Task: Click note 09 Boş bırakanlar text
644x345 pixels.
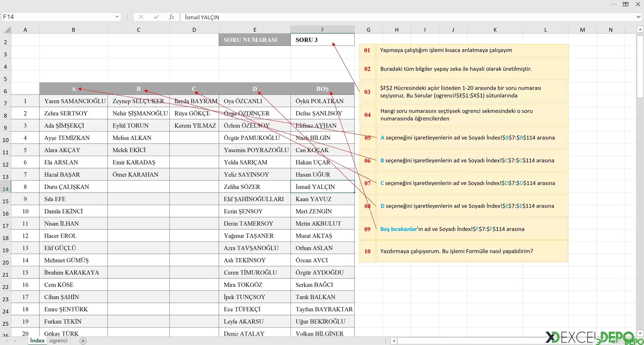Action: pyautogui.click(x=452, y=229)
